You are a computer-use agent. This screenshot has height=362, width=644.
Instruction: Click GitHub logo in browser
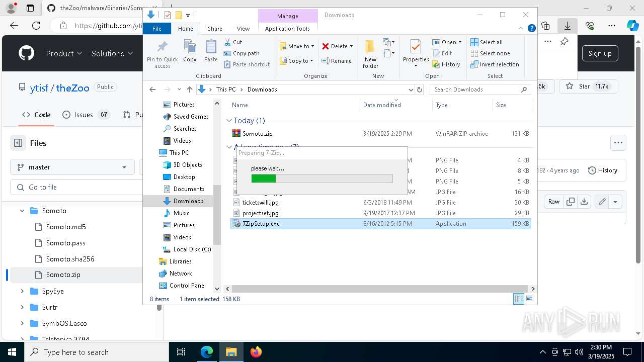click(26, 53)
